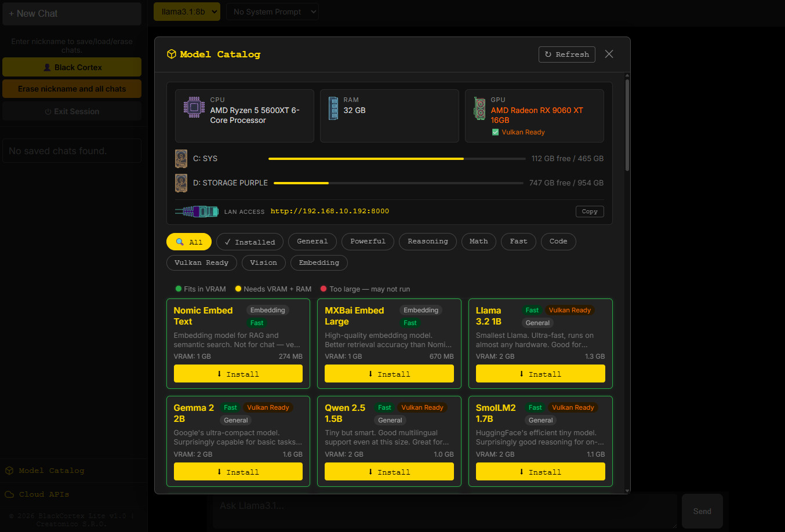Viewport: 785px width, 532px height.
Task: Click the sidebar Model Catalog cube icon
Action: pos(9,471)
